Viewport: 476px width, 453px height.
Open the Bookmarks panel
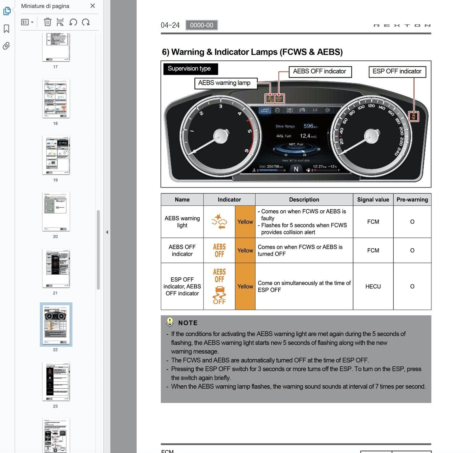point(7,29)
